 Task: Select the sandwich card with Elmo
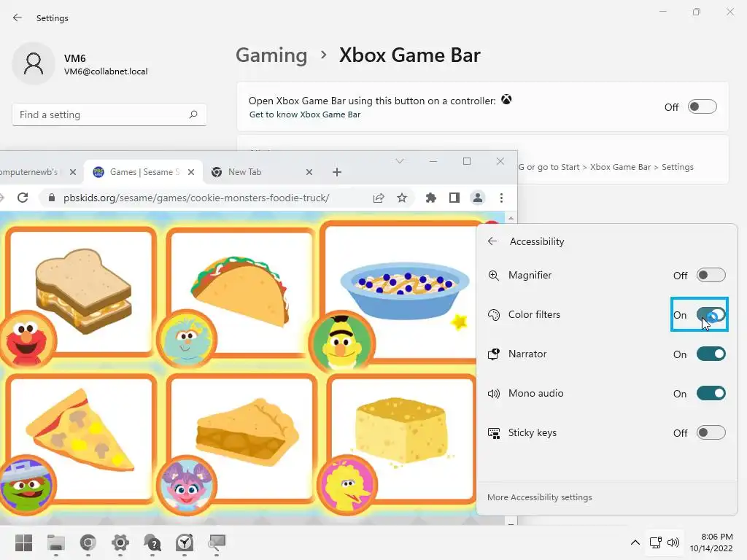pyautogui.click(x=80, y=292)
